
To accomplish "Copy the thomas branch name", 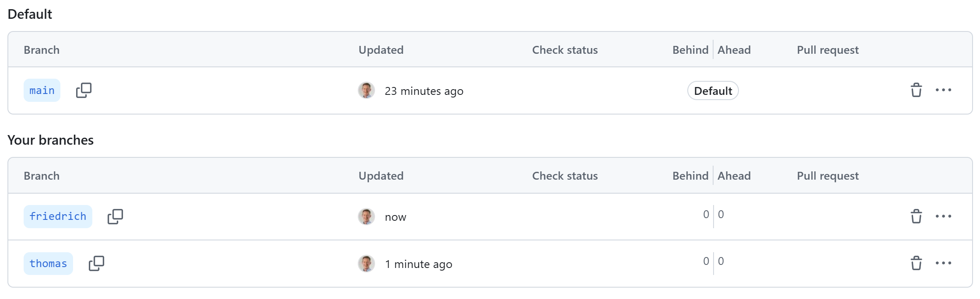I will 96,264.
